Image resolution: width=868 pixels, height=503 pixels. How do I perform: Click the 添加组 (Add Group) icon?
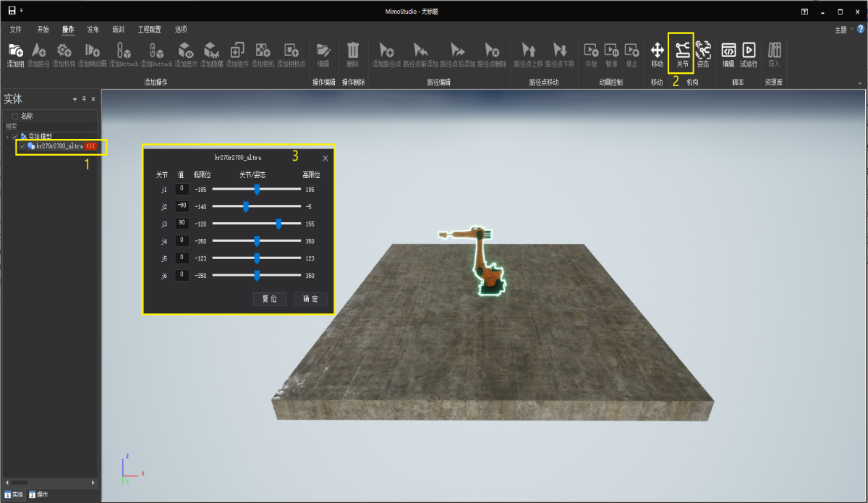click(15, 51)
